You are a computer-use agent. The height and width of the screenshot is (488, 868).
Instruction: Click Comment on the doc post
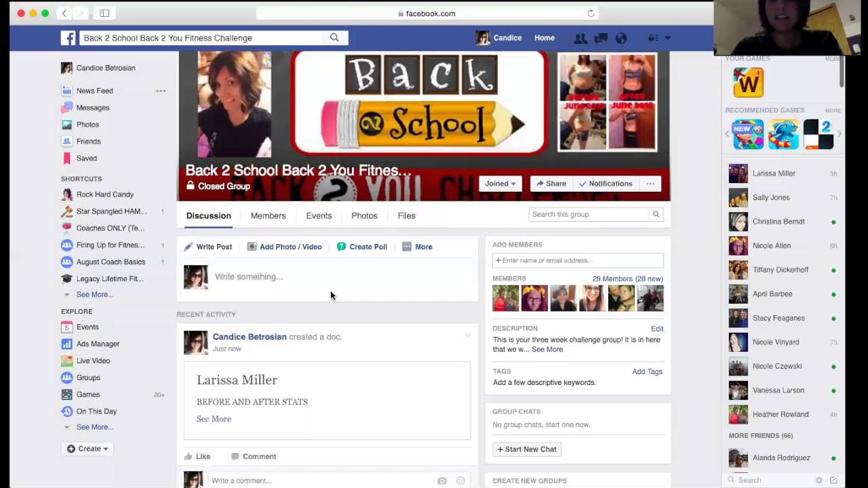[254, 457]
